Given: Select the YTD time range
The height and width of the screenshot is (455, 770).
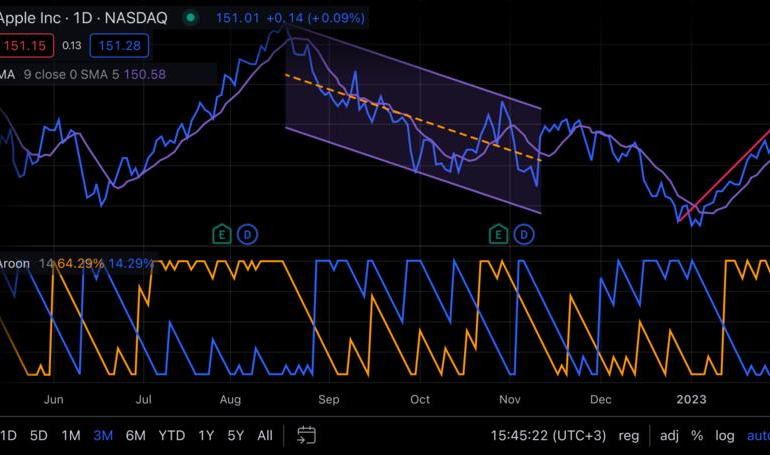Looking at the screenshot, I should click(171, 435).
